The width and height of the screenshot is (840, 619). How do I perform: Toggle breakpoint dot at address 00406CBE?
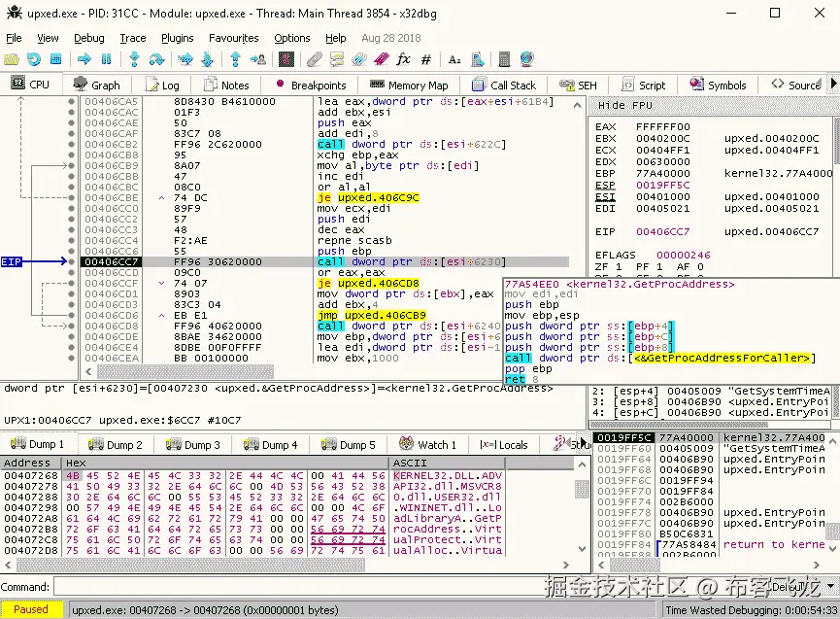pos(71,198)
